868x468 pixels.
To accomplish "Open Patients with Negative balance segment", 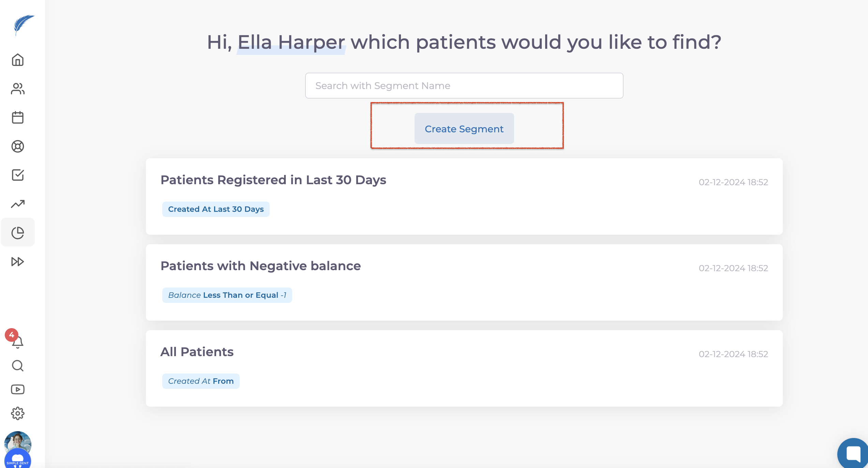I will [260, 266].
